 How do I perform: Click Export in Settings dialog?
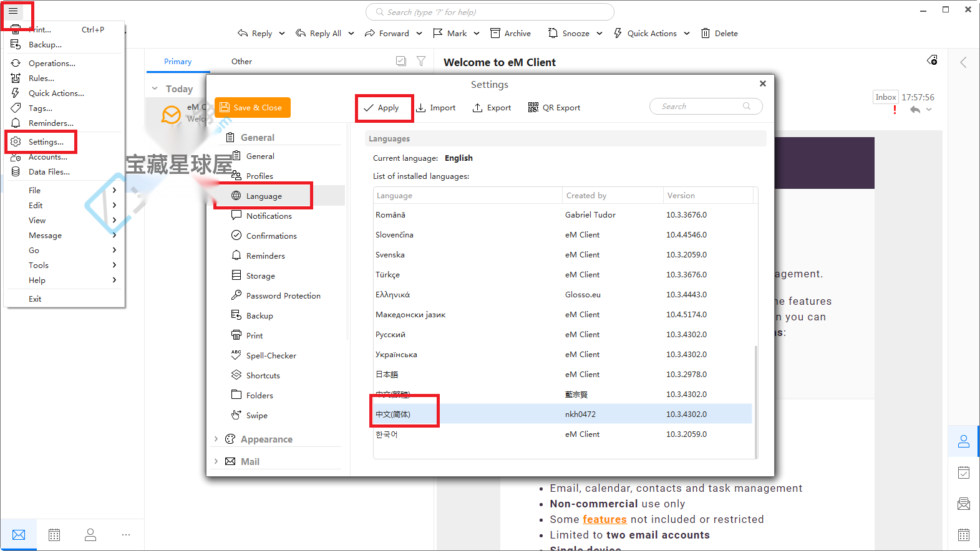click(492, 108)
